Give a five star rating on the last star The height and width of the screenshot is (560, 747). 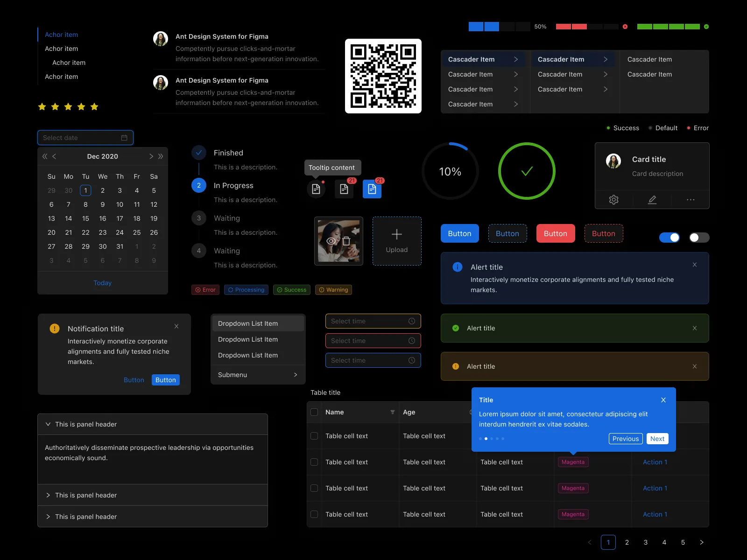click(x=94, y=106)
